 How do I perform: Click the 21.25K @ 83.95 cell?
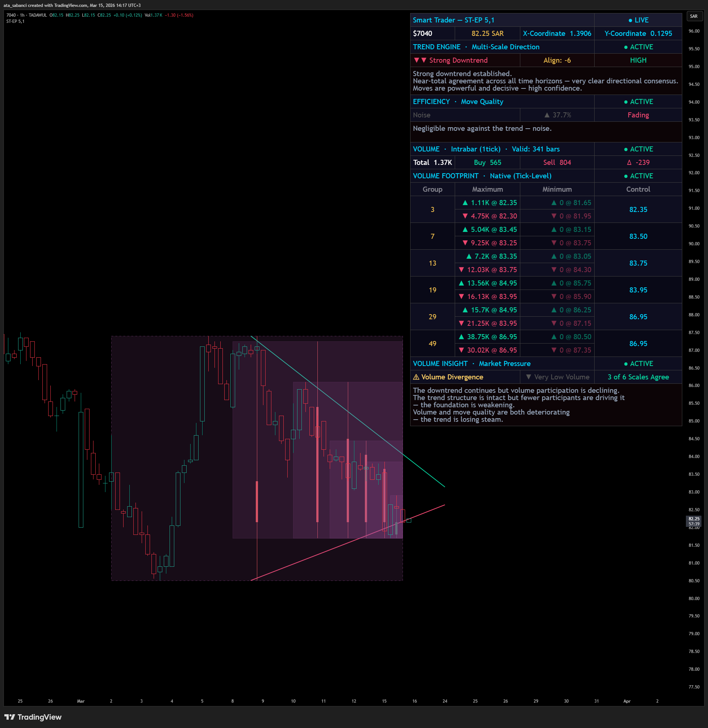coord(487,323)
